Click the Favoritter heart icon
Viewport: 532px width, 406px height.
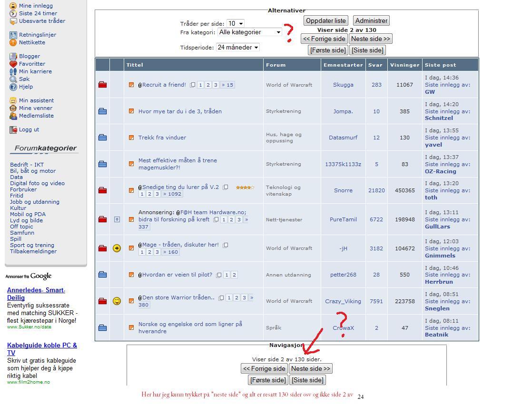point(13,64)
